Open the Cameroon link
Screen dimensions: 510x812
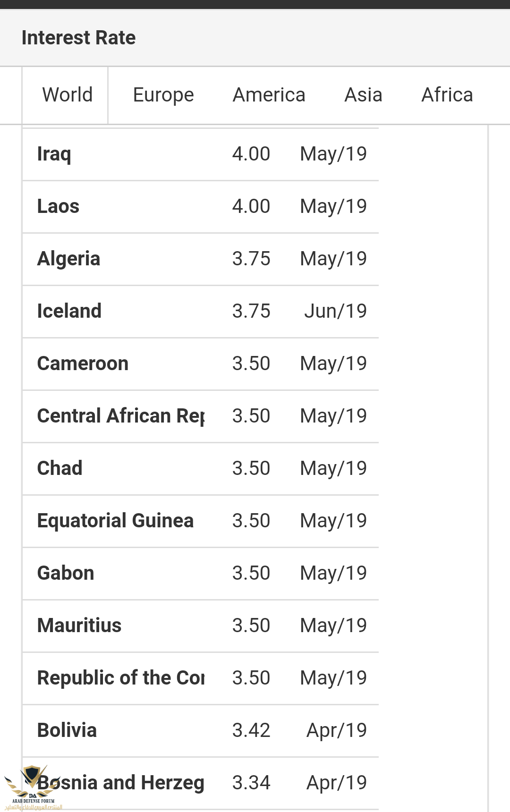83,364
